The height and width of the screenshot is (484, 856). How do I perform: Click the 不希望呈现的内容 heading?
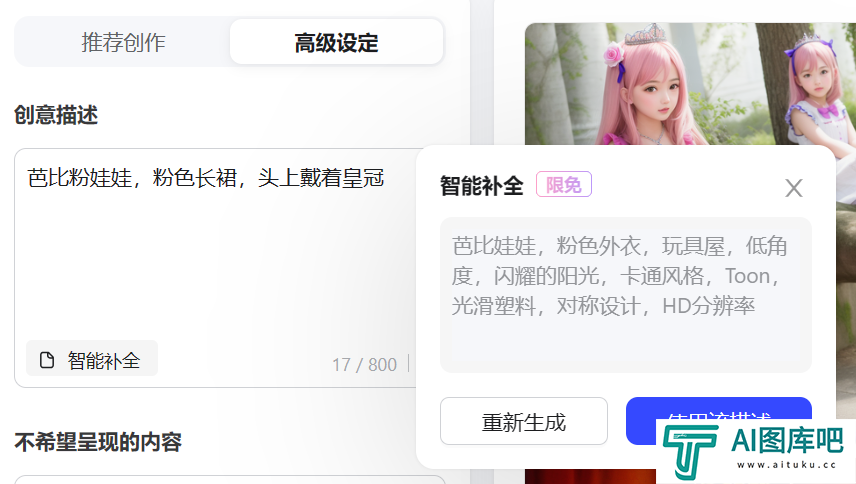coord(98,442)
